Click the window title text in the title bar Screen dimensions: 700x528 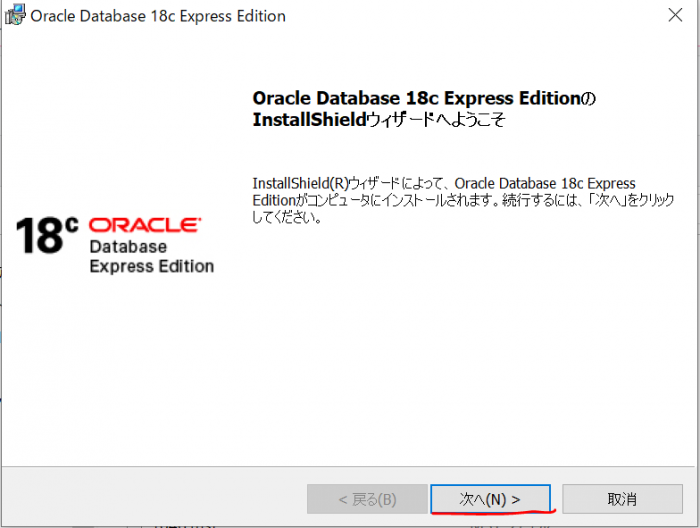pyautogui.click(x=158, y=16)
